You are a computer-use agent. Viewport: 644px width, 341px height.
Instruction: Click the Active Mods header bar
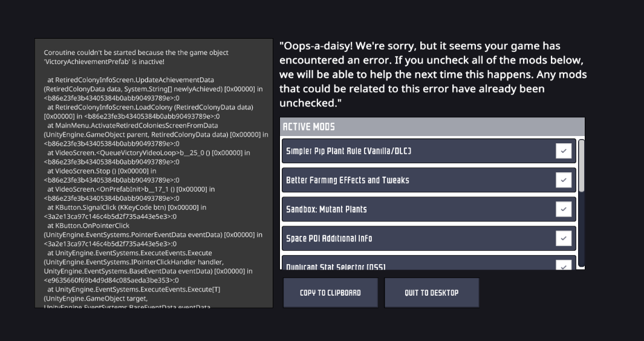click(432, 126)
